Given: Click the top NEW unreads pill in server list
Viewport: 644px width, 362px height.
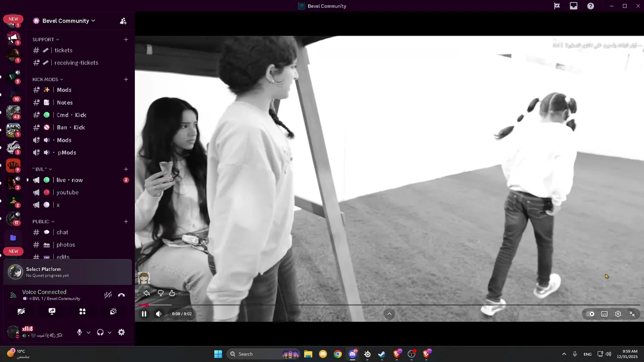Looking at the screenshot, I should click(14, 19).
